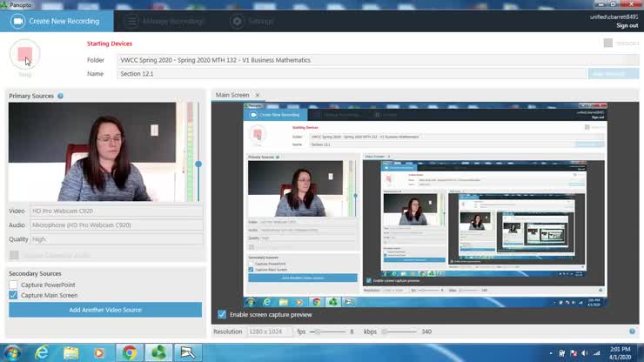644x362 pixels.
Task: Select the Main Screen tab
Action: point(232,95)
